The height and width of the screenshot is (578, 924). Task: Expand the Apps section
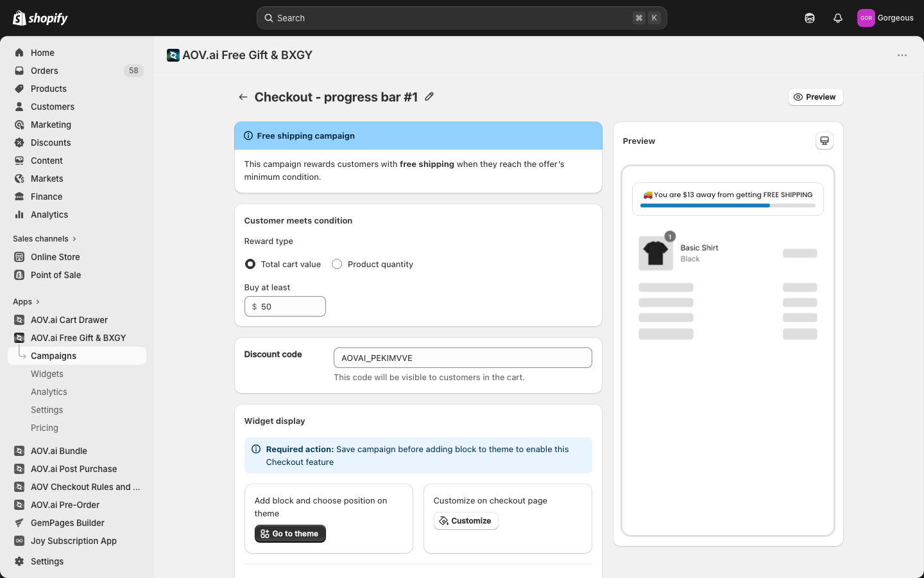[26, 302]
